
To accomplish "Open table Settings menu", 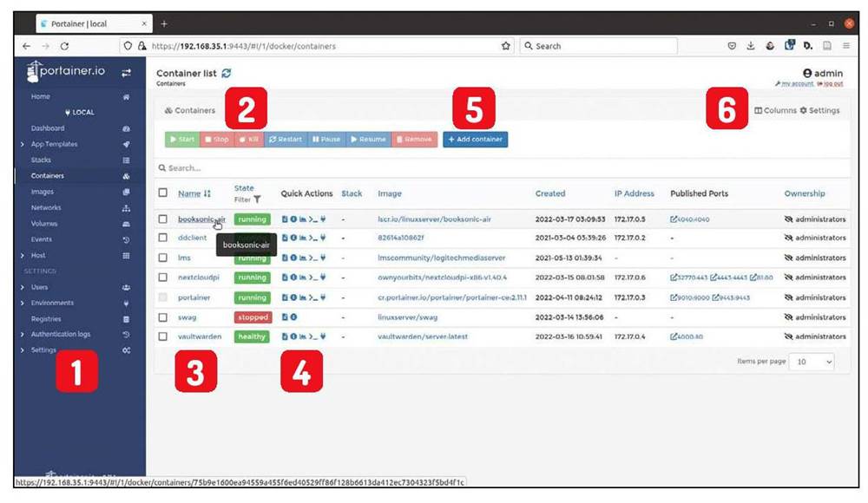I will [819, 111].
